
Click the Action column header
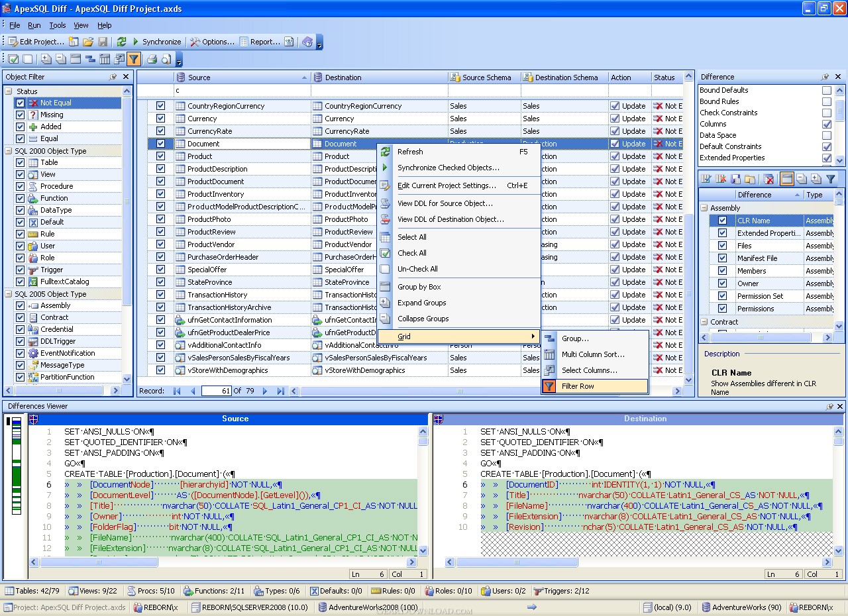tap(629, 77)
